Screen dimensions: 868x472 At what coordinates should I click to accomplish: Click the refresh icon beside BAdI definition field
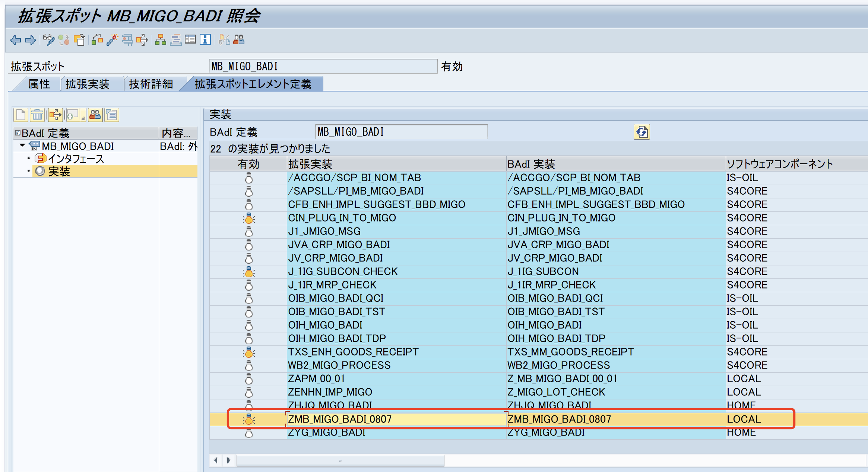coord(642,132)
